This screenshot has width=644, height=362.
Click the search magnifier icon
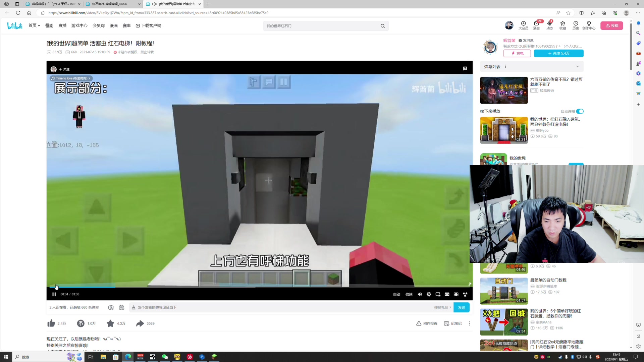[x=383, y=26]
